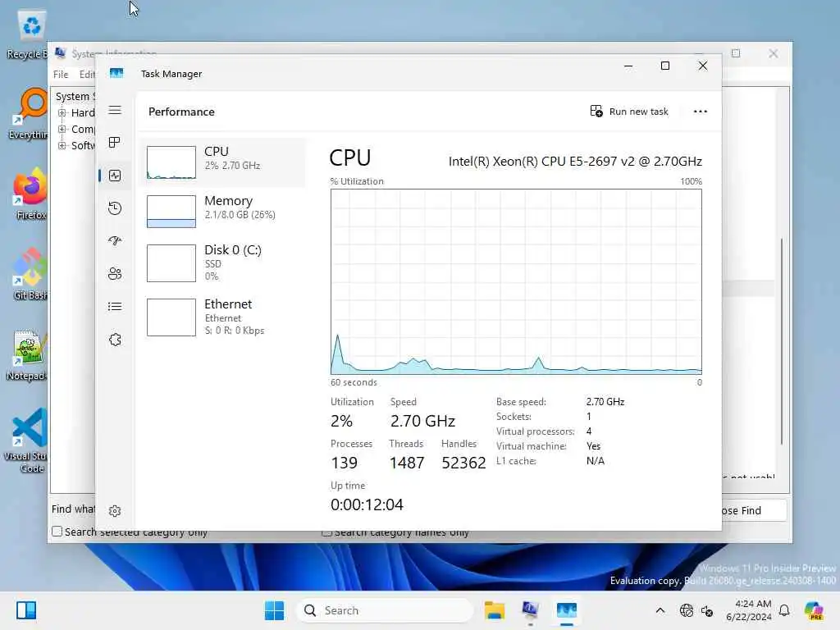Select the Disk 0 (C:) performance item
Screen dimensions: 840x630
tap(223, 262)
